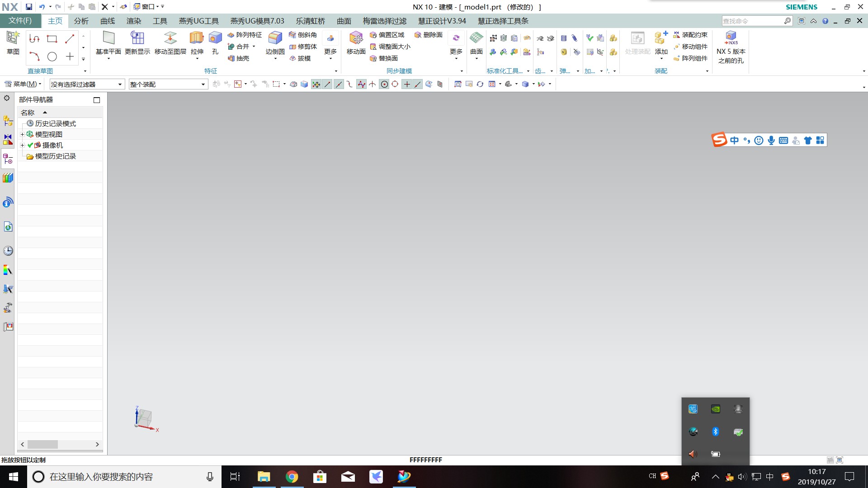Click the 添加 add component icon
868x488 pixels.
click(661, 38)
